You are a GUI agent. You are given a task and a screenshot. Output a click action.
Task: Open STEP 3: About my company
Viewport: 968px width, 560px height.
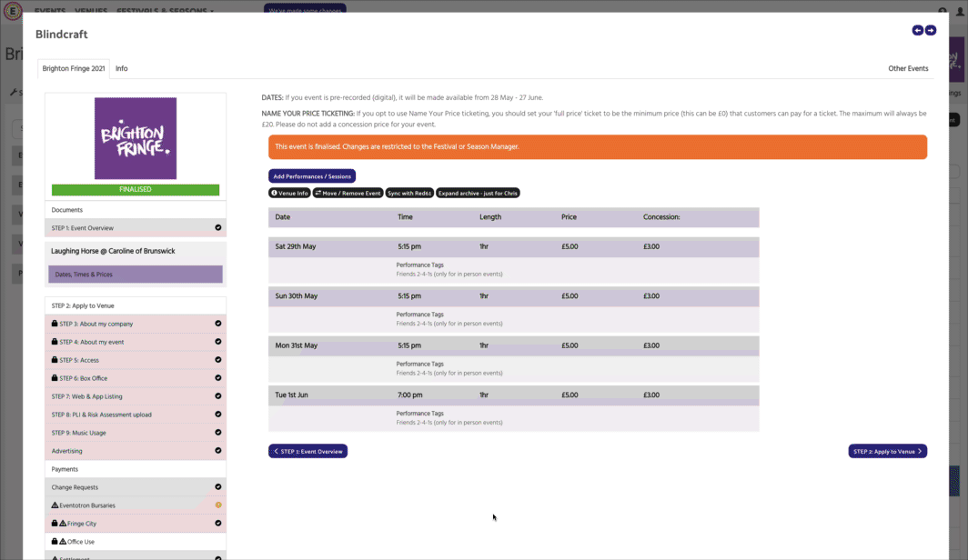[136, 323]
